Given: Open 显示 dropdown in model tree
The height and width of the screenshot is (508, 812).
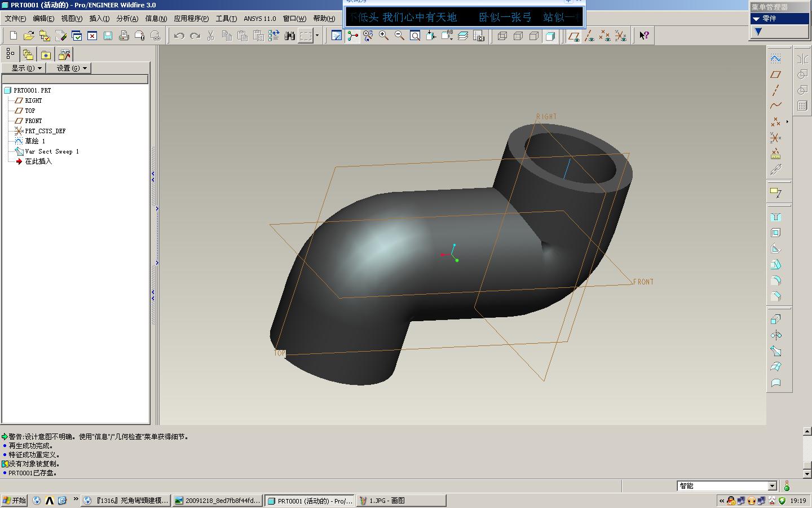Looking at the screenshot, I should [x=24, y=68].
